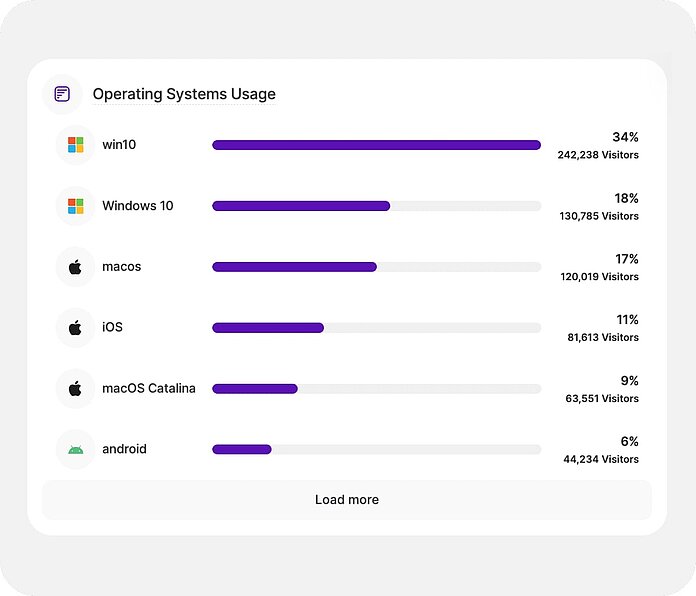The image size is (696, 596).
Task: Click the Android robot icon
Action: pyautogui.click(x=76, y=449)
